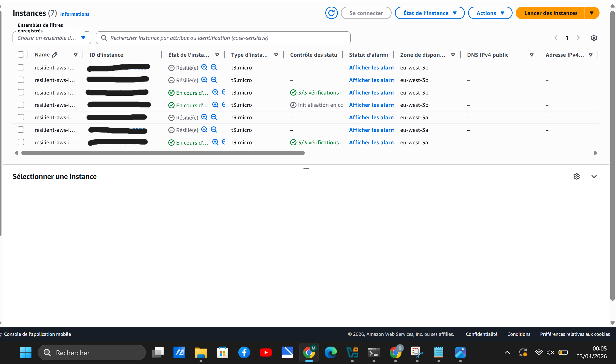This screenshot has width=616, height=364.
Task: Go to the next page of instances
Action: pyautogui.click(x=578, y=38)
